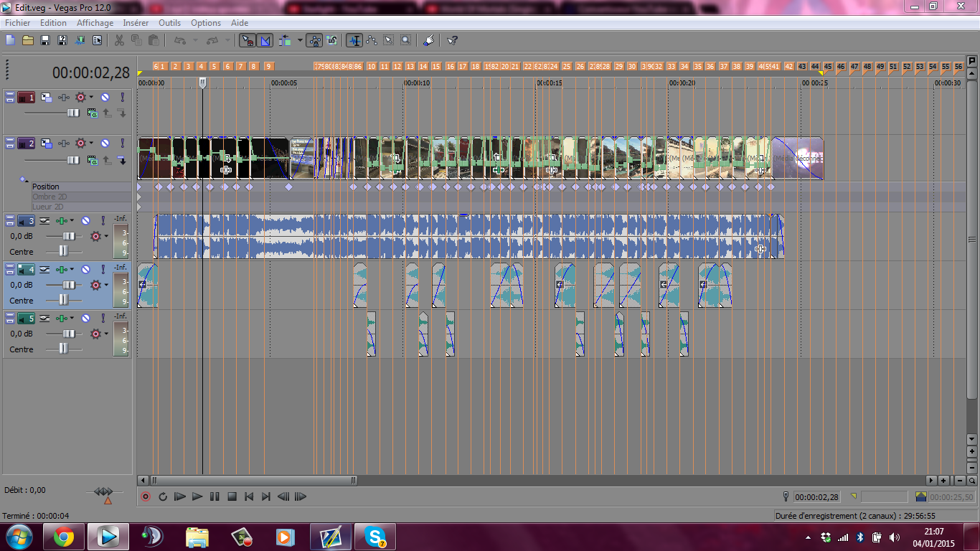Click the Redo arrow icon
This screenshot has height=551, width=980.
pos(212,40)
